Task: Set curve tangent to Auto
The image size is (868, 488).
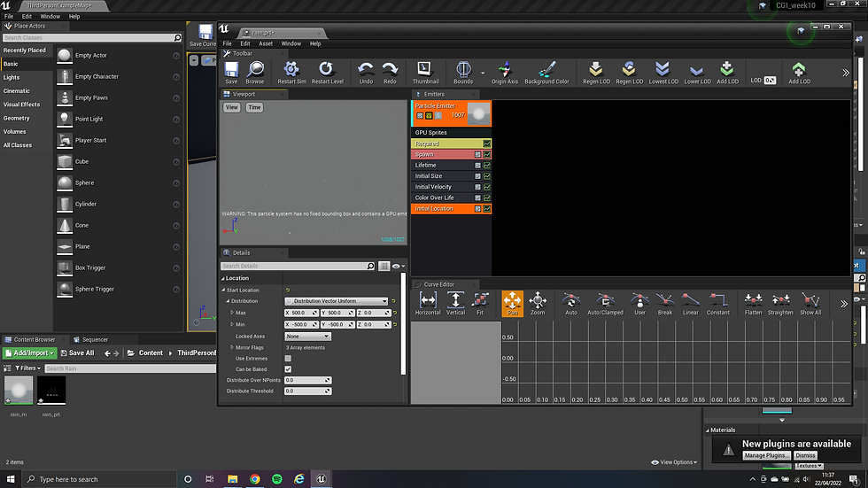Action: pos(570,304)
